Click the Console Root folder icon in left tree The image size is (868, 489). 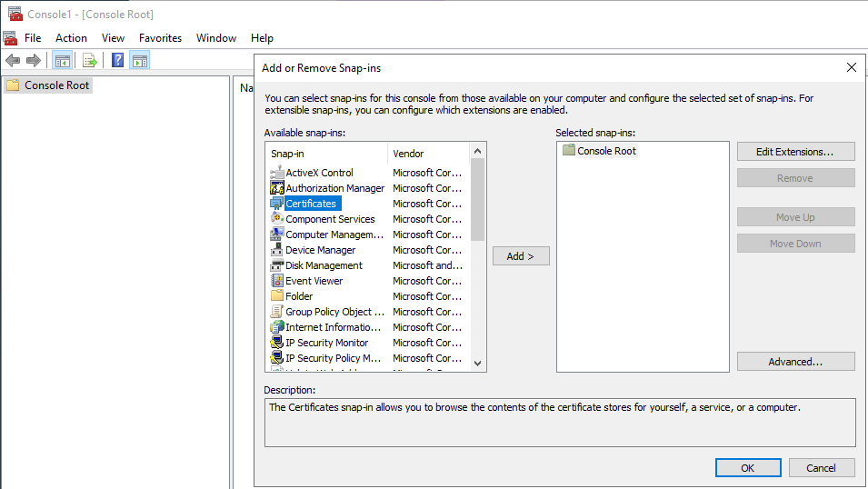(13, 85)
